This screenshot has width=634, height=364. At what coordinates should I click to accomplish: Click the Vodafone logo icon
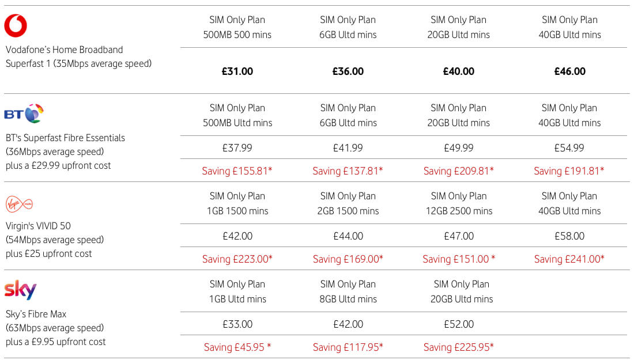click(x=16, y=25)
